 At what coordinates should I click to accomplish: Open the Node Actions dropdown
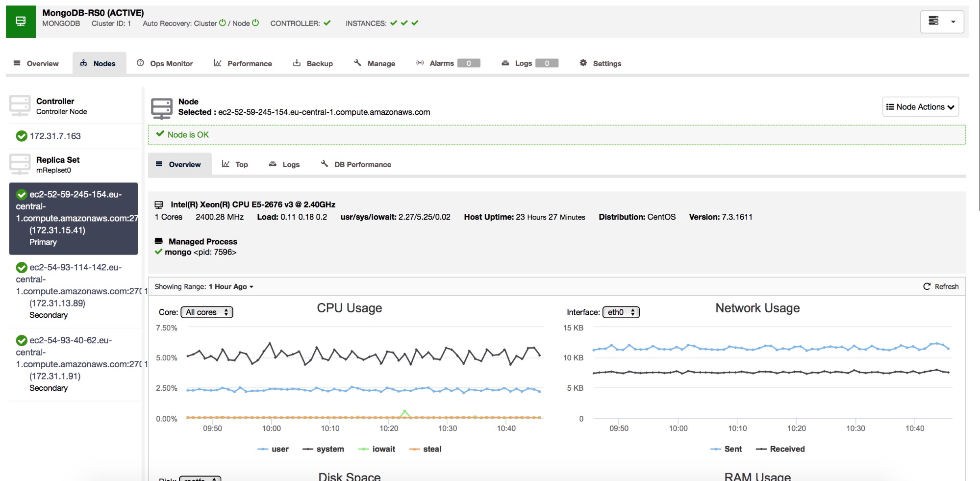920,107
